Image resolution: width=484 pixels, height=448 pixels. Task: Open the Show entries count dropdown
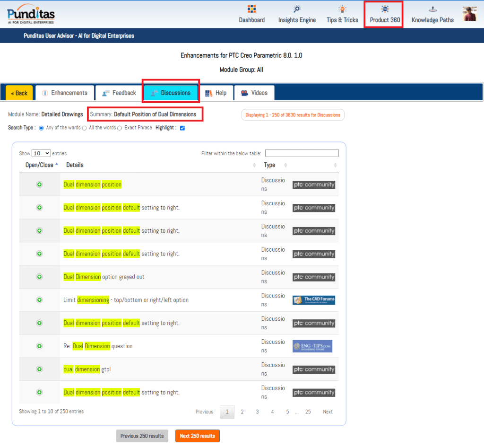pyautogui.click(x=41, y=153)
